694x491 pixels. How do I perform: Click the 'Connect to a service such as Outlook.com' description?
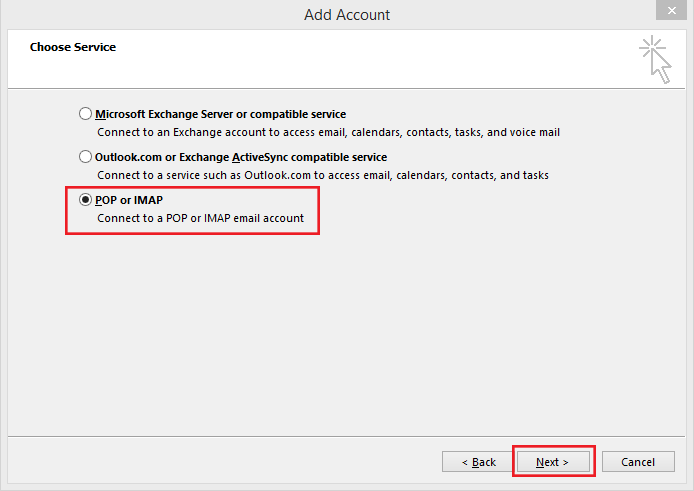pyautogui.click(x=323, y=175)
